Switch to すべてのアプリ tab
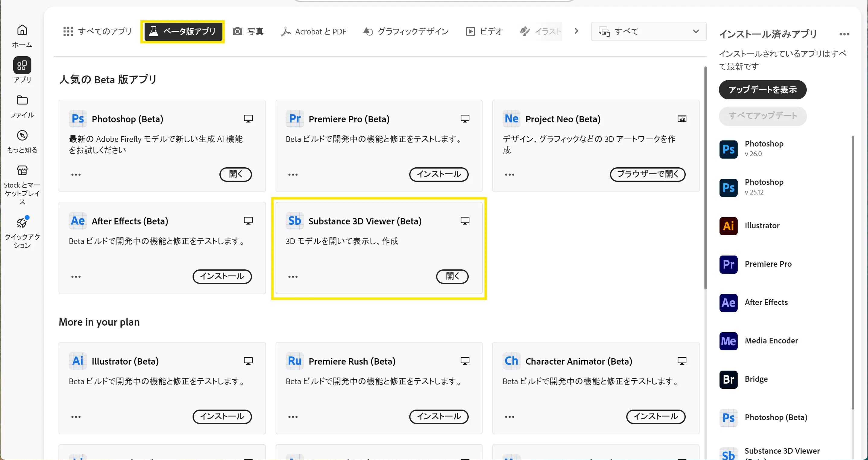 point(97,31)
